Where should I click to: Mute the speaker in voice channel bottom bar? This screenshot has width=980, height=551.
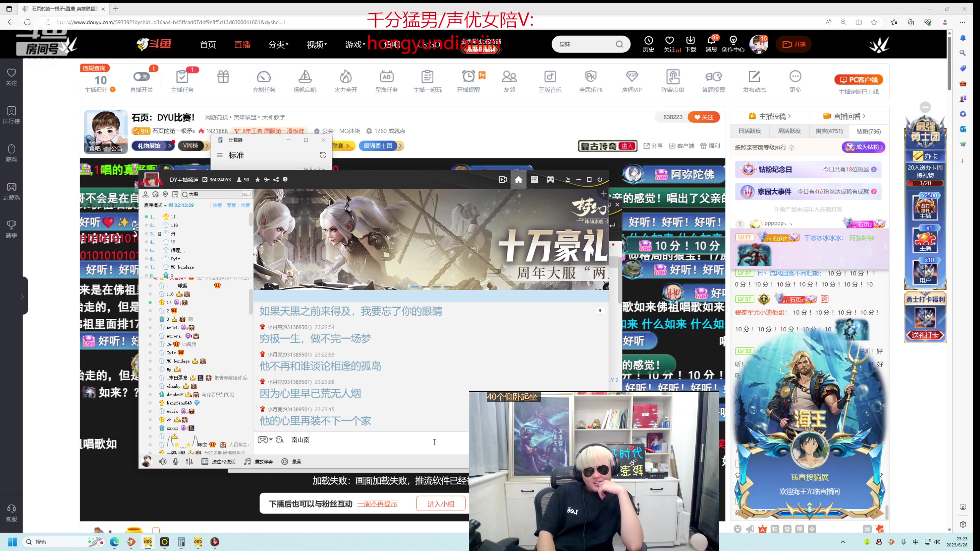(x=163, y=461)
